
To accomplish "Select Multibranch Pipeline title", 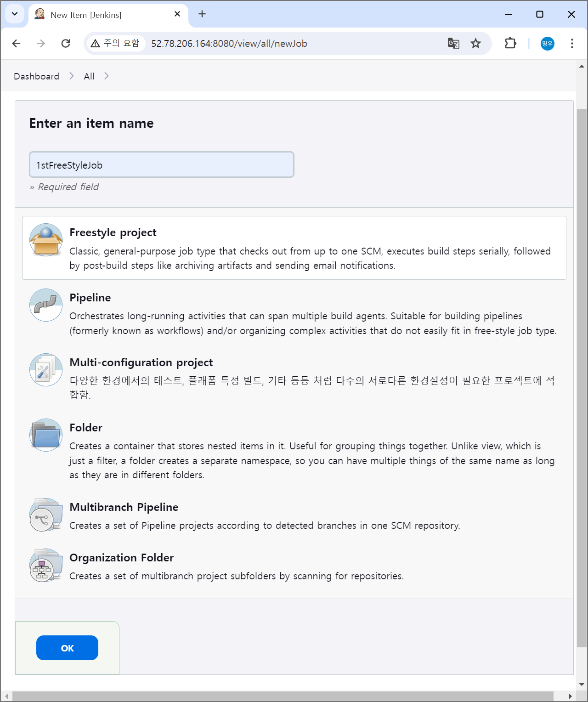I will [x=124, y=507].
